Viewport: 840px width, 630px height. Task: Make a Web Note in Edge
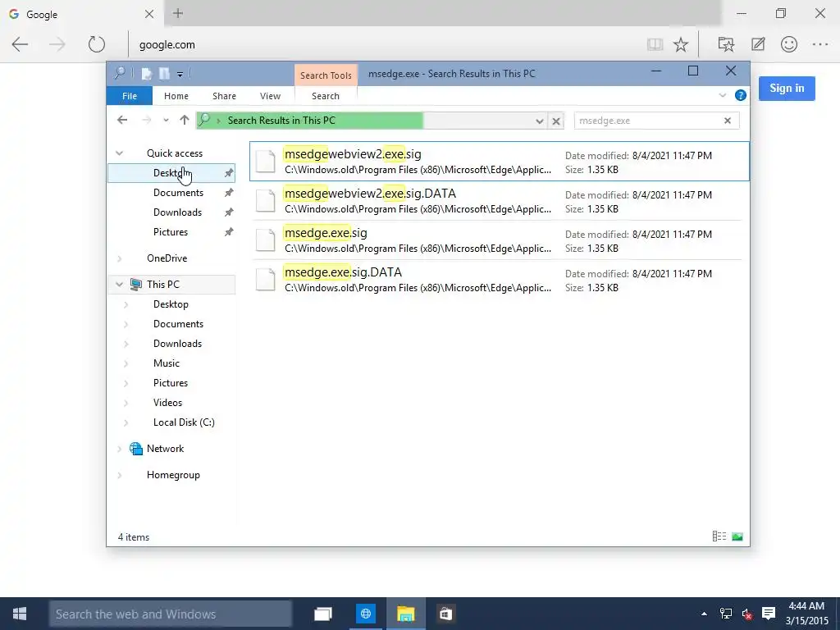[758, 44]
